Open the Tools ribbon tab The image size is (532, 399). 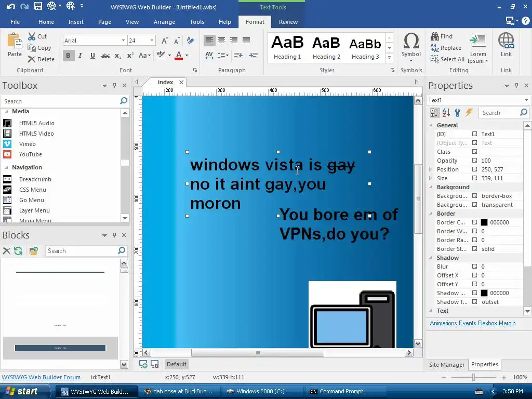point(197,22)
